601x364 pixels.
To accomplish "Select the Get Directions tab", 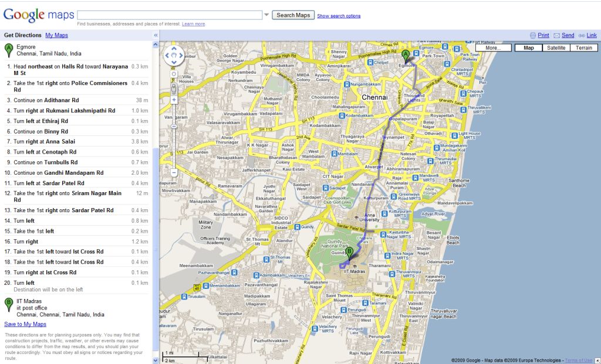I will point(23,35).
